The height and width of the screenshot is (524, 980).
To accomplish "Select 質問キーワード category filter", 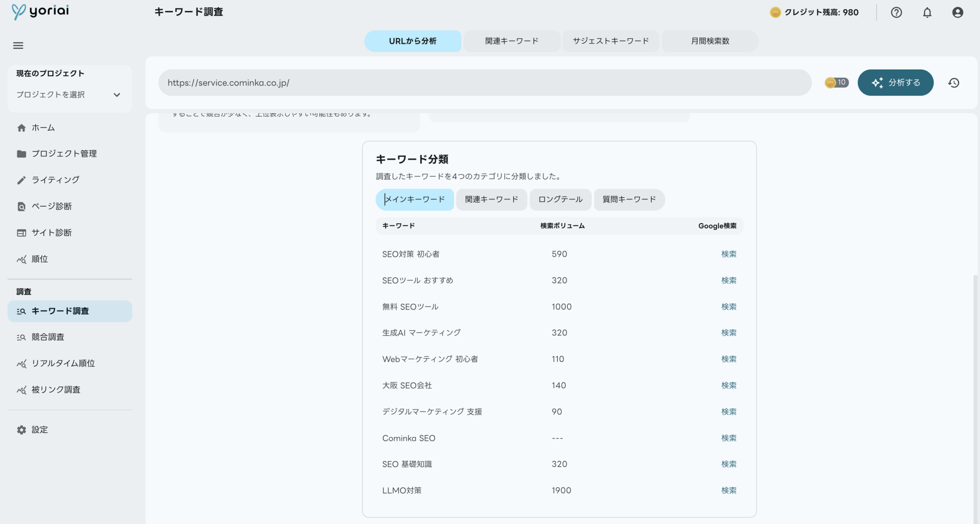I will tap(629, 199).
